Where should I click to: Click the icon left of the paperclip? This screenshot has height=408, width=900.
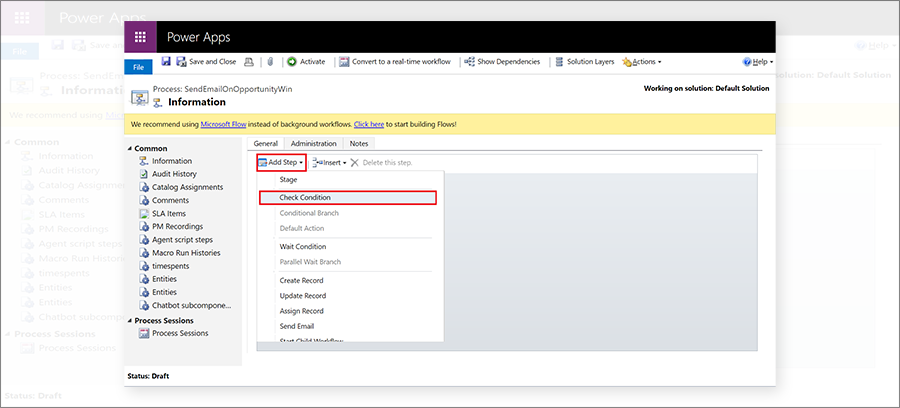click(x=249, y=61)
